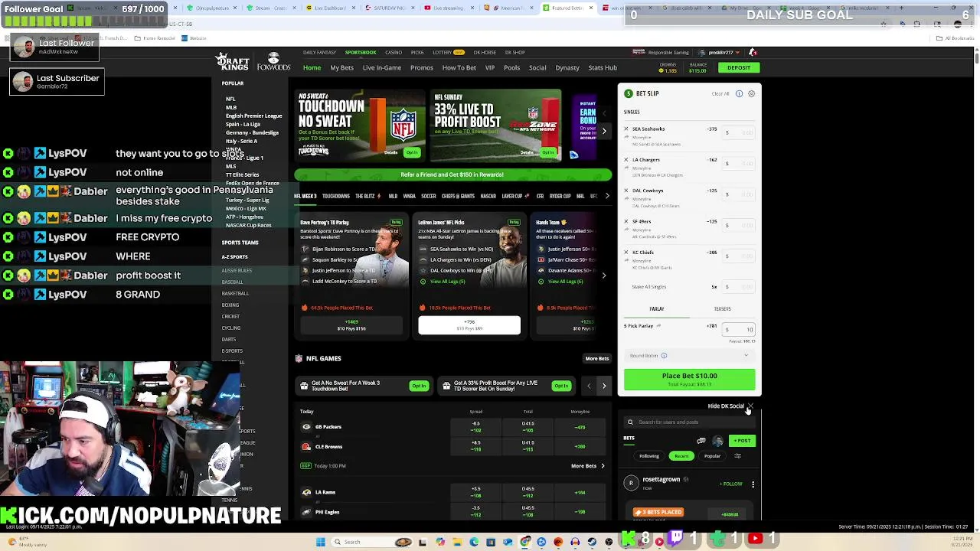
Task: Go to Live In-Game page
Action: coord(382,67)
